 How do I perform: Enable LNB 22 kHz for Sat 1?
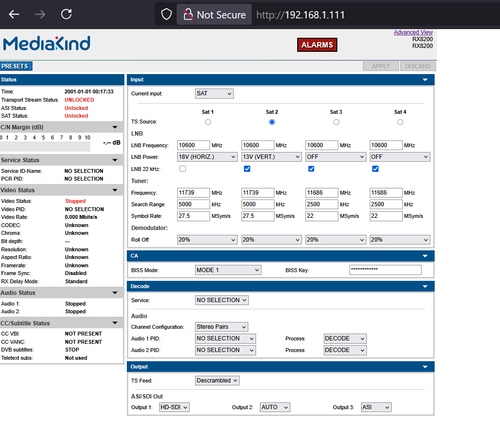click(183, 169)
